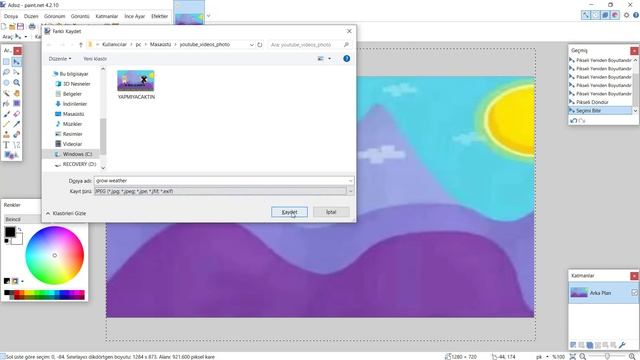Select the Paint Bucket tool

click(6, 103)
